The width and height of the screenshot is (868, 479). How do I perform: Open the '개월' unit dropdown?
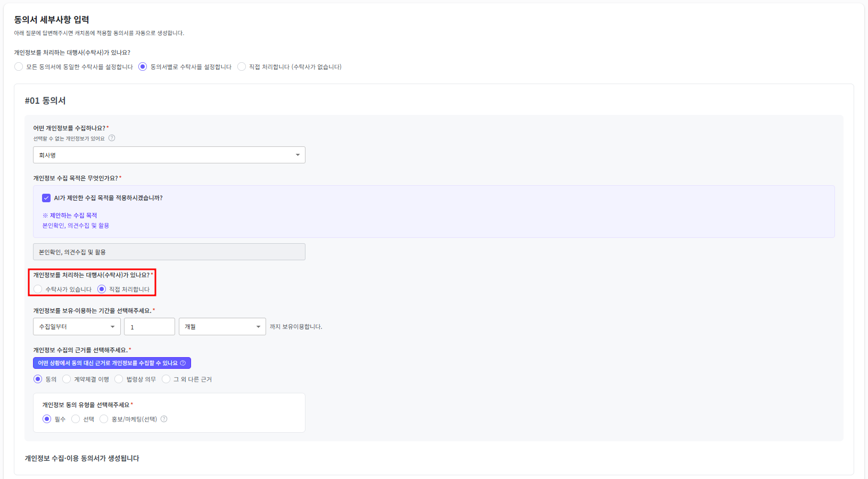click(222, 327)
